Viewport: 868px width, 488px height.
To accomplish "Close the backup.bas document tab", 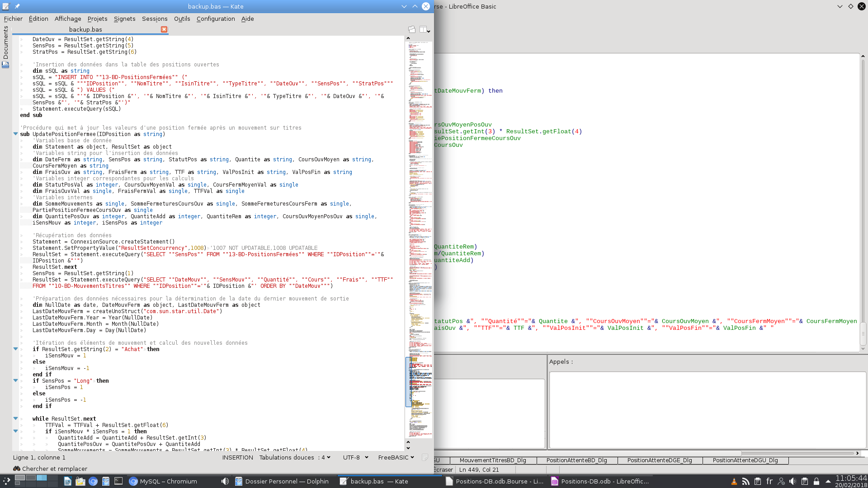I will (164, 29).
